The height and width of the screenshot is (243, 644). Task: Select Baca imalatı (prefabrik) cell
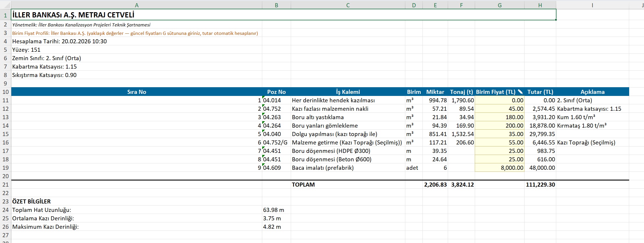click(x=348, y=168)
